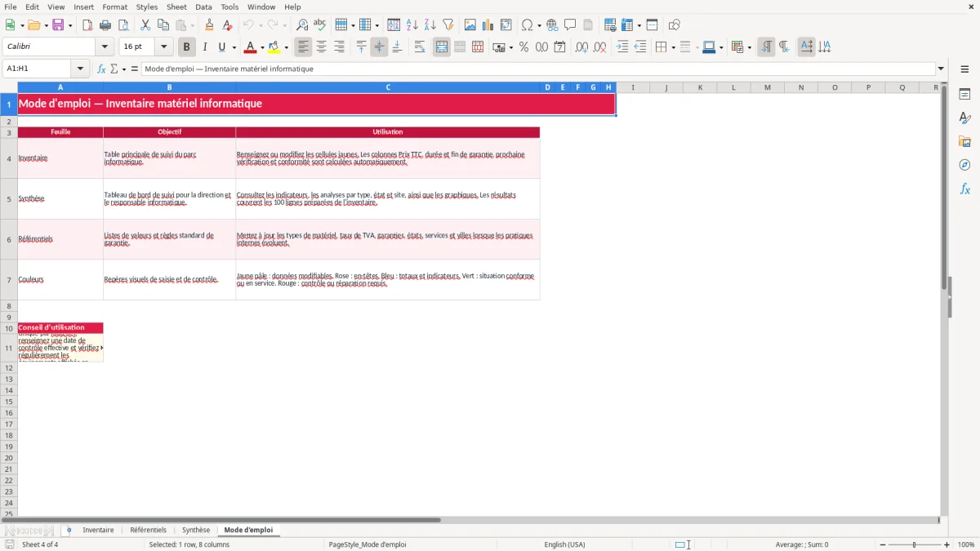Expand the Special Character dropdown arrow
Screen dimensions: 980x551
(x=540, y=25)
